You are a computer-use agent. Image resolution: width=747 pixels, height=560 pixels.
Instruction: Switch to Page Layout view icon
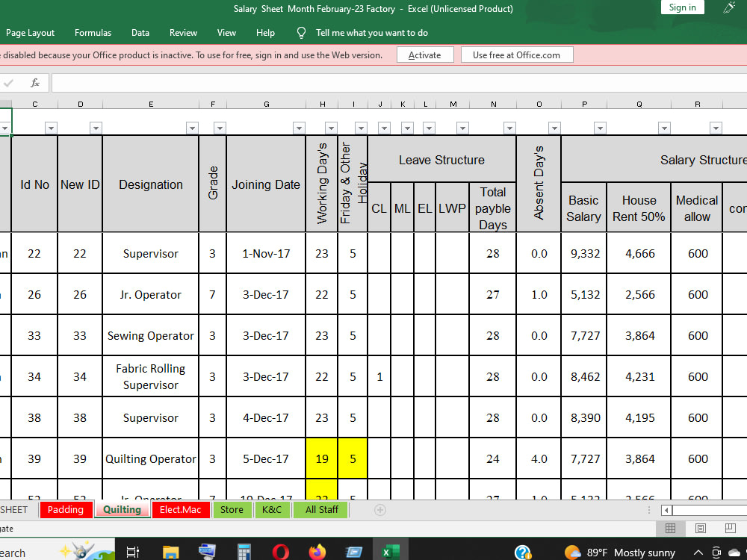tap(701, 528)
